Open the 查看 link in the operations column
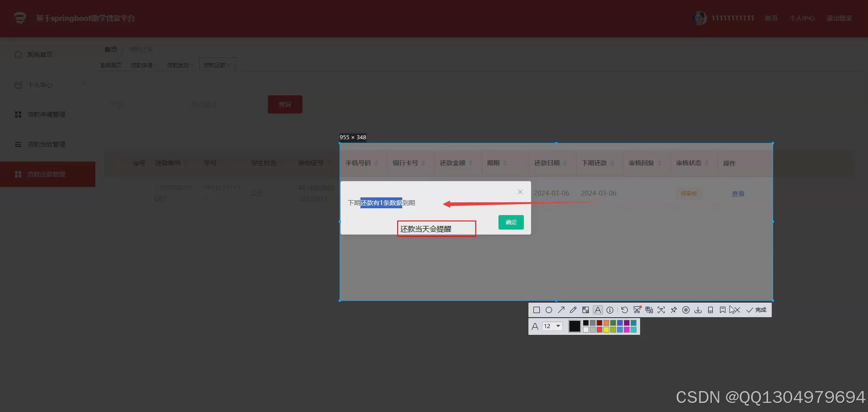Screen dimensions: 868x412 pos(738,193)
